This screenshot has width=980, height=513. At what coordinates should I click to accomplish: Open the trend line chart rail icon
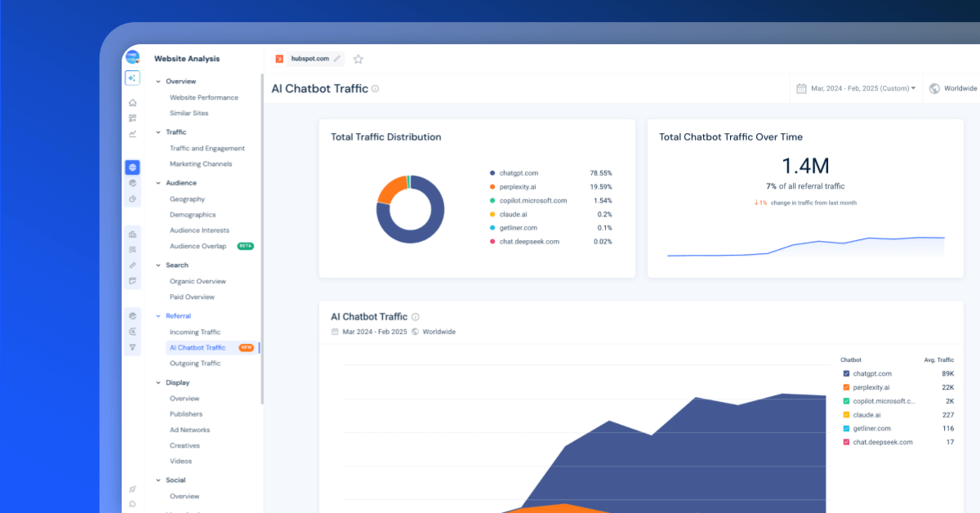click(132, 134)
